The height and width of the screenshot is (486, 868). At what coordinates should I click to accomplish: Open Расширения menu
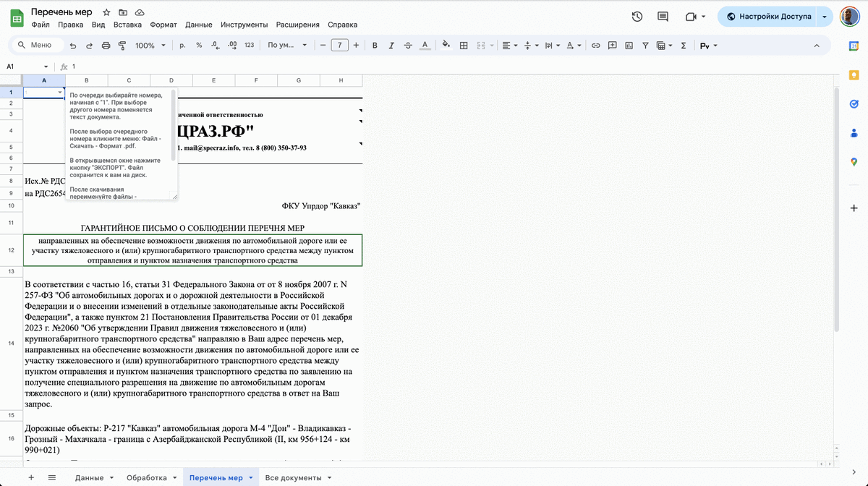pos(298,25)
